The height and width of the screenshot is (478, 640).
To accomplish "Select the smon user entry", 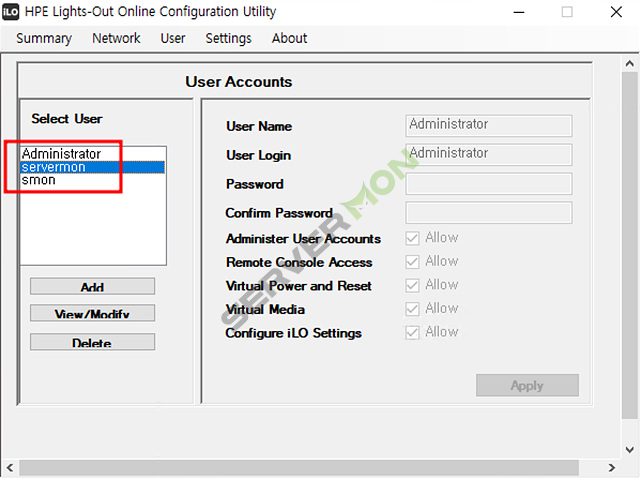I will (x=92, y=180).
